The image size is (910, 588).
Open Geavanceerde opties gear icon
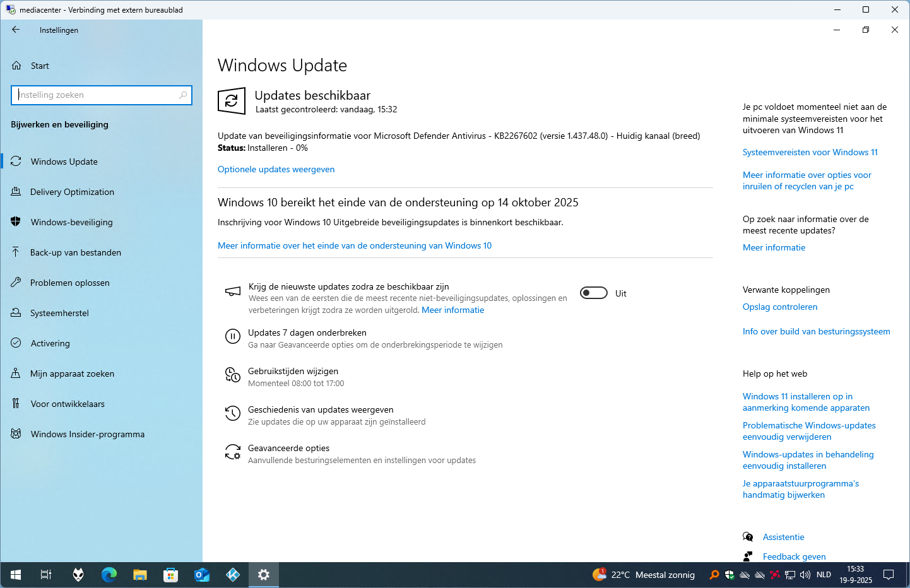[233, 452]
